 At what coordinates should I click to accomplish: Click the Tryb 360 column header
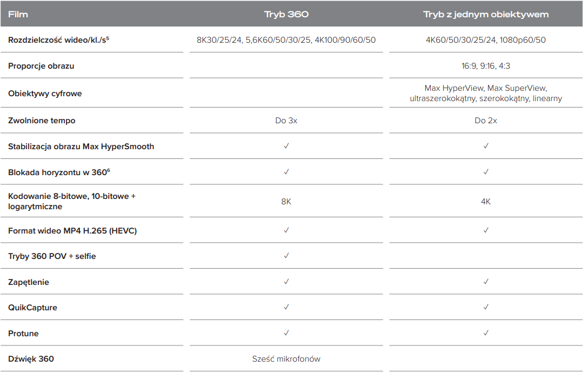[x=286, y=14]
